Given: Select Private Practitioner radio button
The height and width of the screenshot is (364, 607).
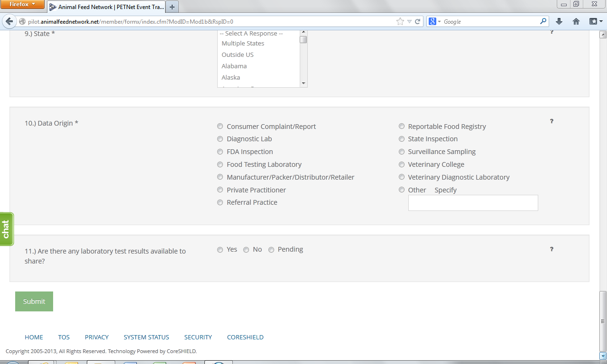Looking at the screenshot, I should (x=220, y=190).
